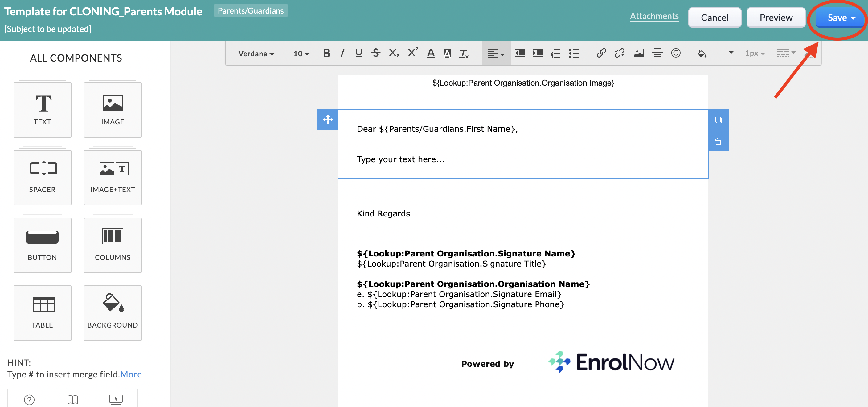Click the font color icon
Screen dimensions: 868x407
[x=430, y=53]
